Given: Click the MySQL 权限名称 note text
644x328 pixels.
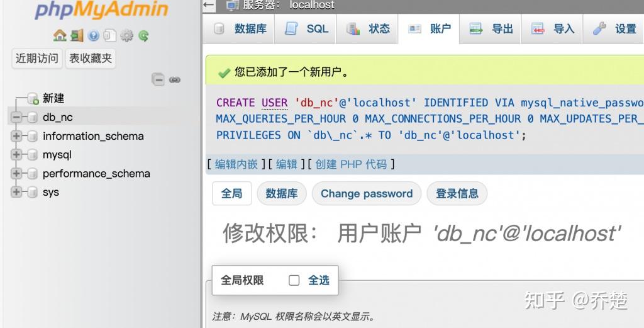Looking at the screenshot, I should click(293, 317).
